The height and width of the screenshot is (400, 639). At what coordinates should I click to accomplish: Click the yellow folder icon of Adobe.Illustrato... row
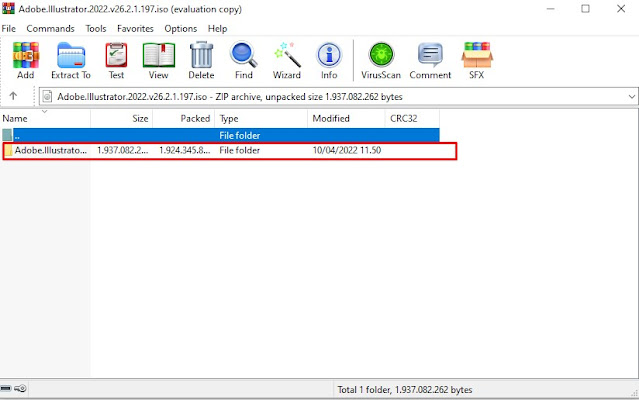point(8,150)
